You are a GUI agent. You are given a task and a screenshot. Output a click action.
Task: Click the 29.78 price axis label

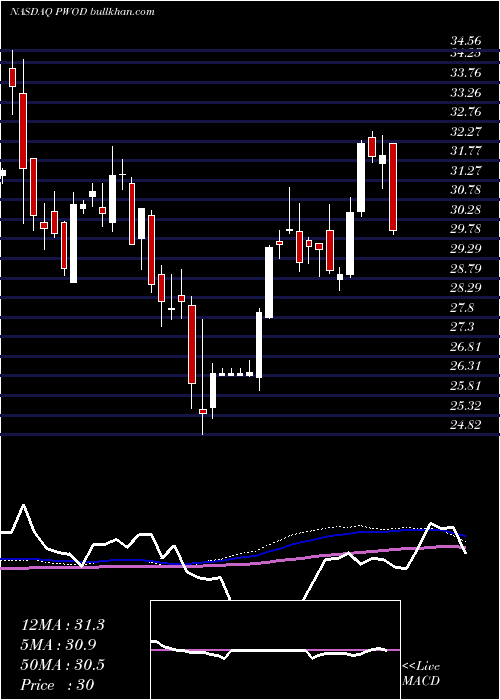pos(466,229)
